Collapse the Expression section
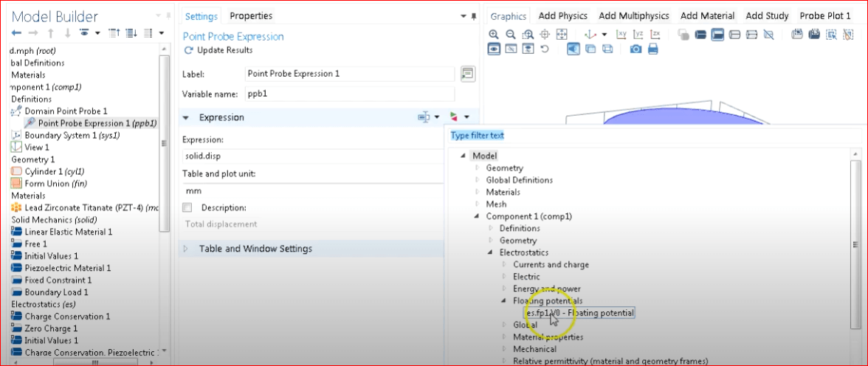 [186, 117]
